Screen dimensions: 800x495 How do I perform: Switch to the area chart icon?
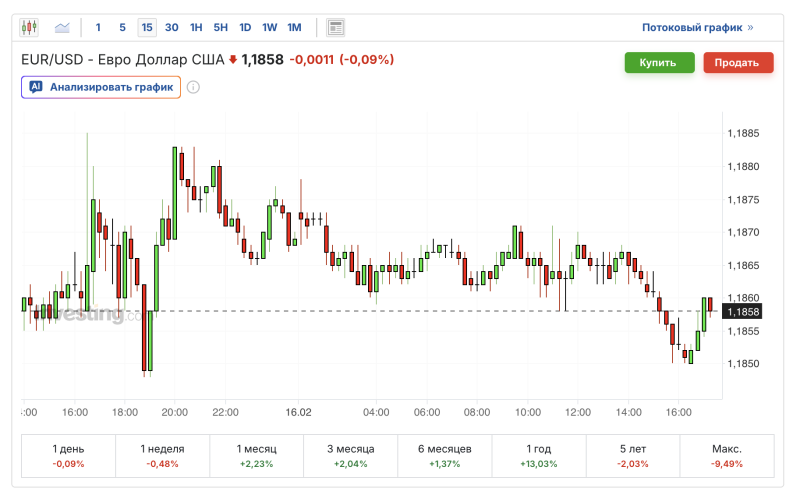[x=63, y=27]
